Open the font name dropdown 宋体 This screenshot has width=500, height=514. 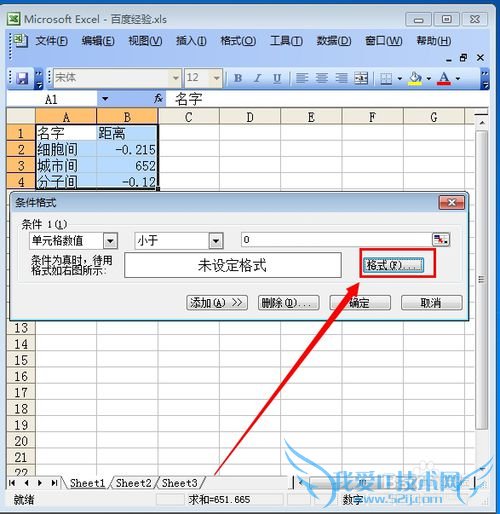point(176,78)
